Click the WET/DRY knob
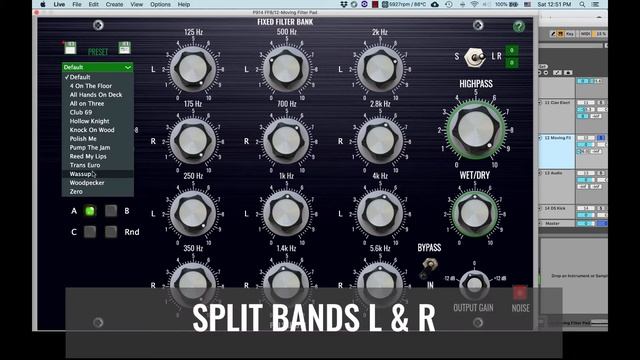 tap(475, 213)
